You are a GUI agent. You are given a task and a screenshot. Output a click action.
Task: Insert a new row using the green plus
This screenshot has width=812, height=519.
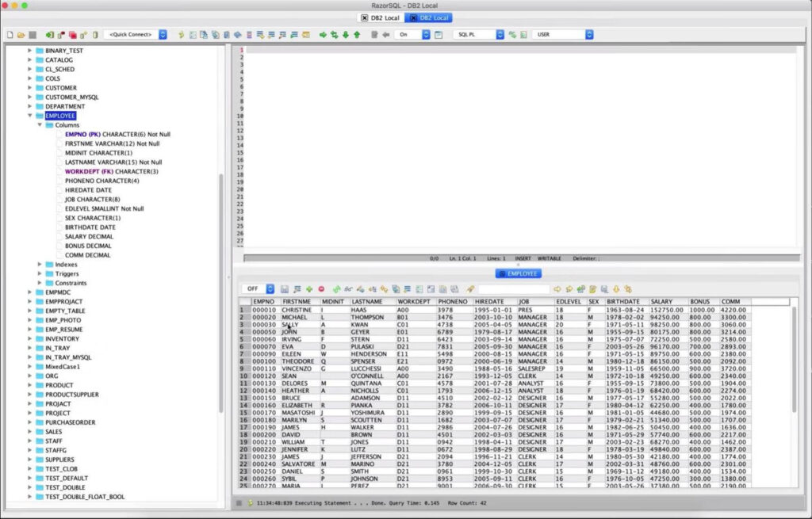(308, 288)
